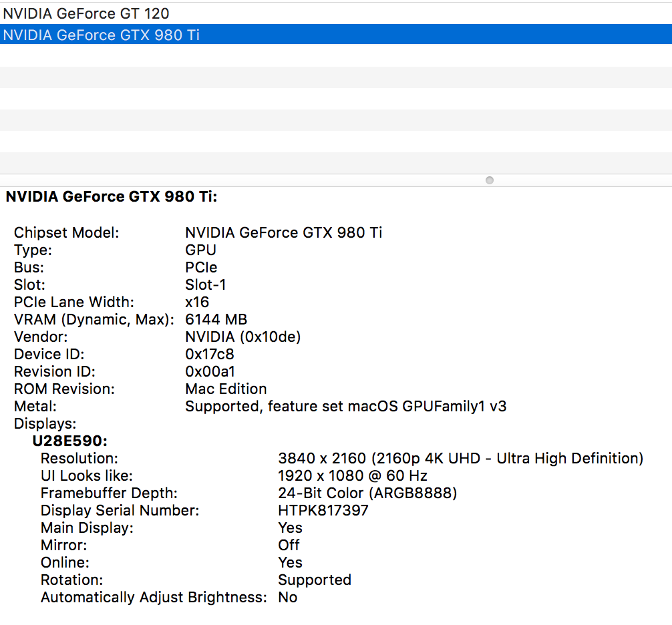Click the Main Display value Yes

tap(290, 528)
